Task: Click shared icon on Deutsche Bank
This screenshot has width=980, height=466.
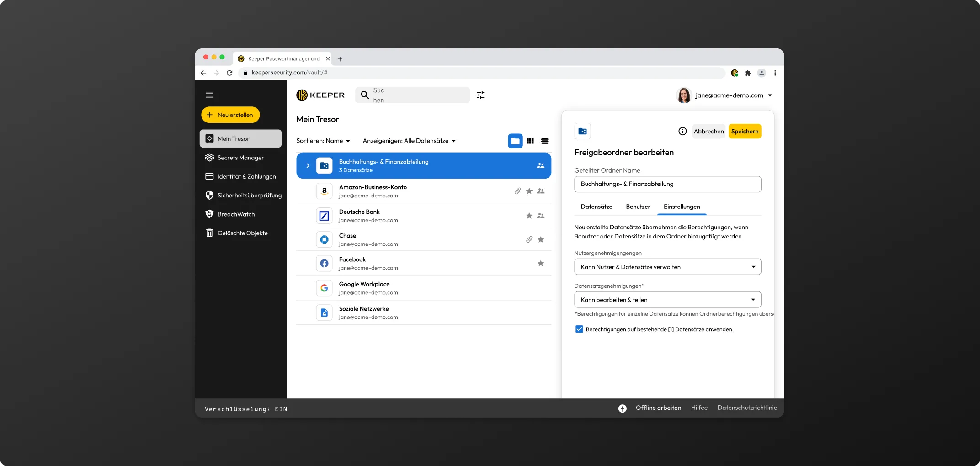Action: [x=541, y=216]
